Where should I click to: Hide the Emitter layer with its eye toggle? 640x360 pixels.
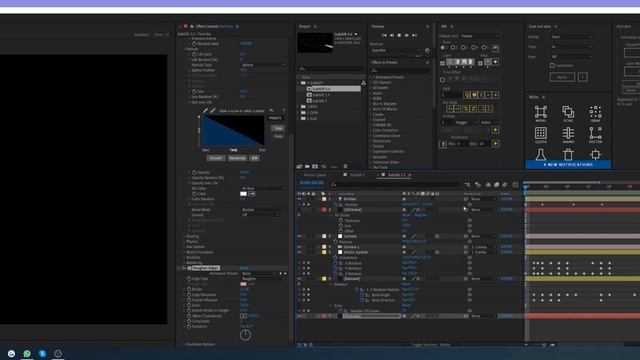pyautogui.click(x=299, y=199)
